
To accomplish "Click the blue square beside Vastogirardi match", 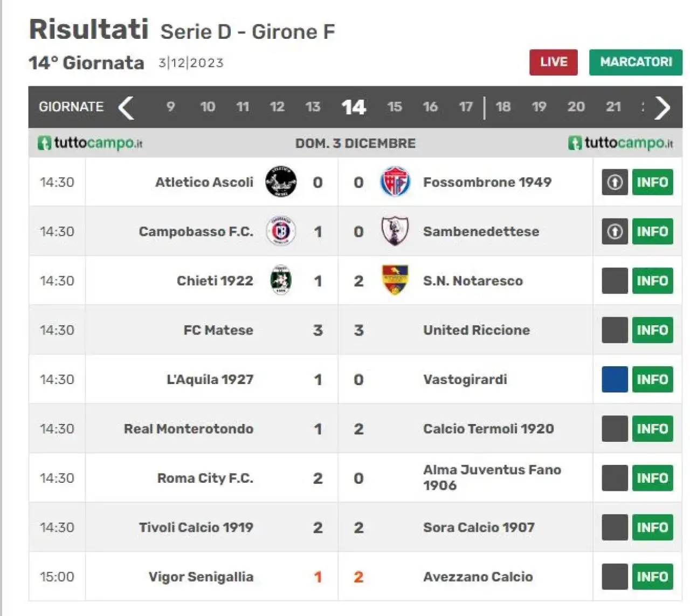I will click(x=615, y=379).
